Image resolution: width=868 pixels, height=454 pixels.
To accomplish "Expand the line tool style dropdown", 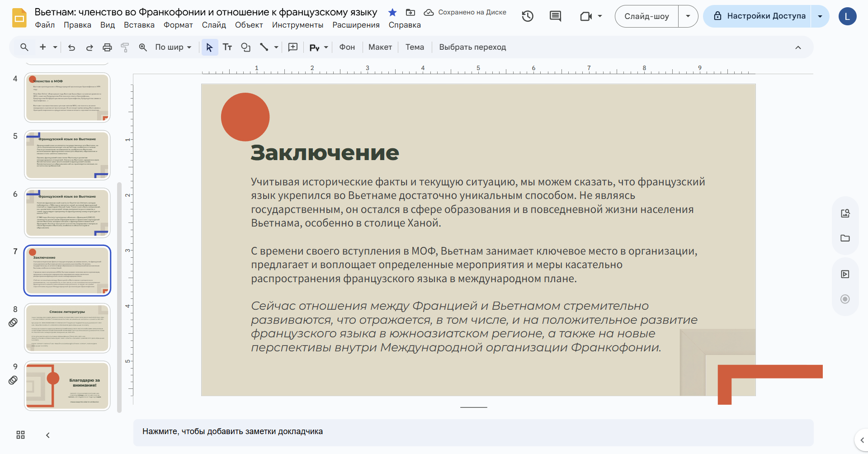I will click(x=276, y=47).
